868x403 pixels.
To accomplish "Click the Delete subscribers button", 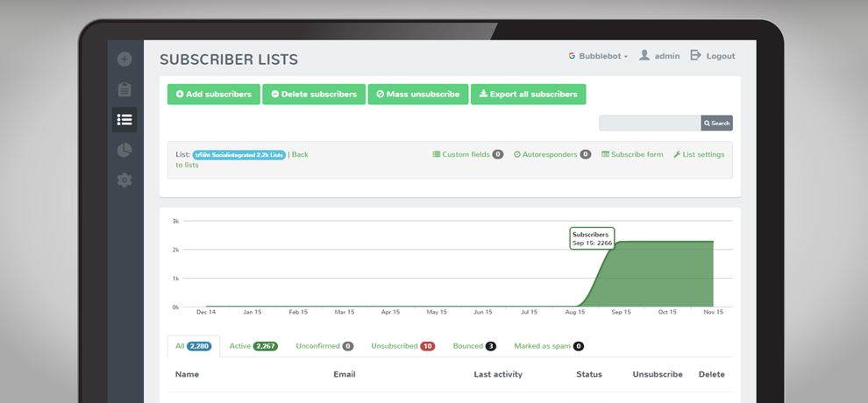I will [x=314, y=94].
